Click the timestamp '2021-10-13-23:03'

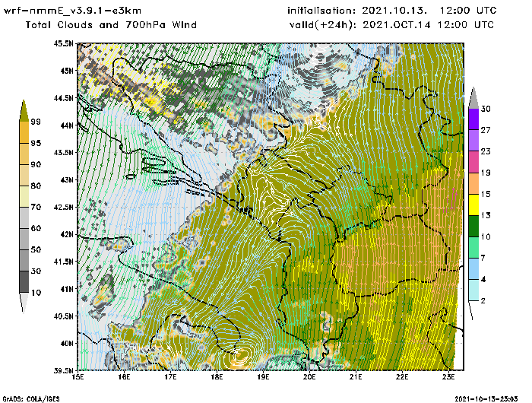coord(486,399)
